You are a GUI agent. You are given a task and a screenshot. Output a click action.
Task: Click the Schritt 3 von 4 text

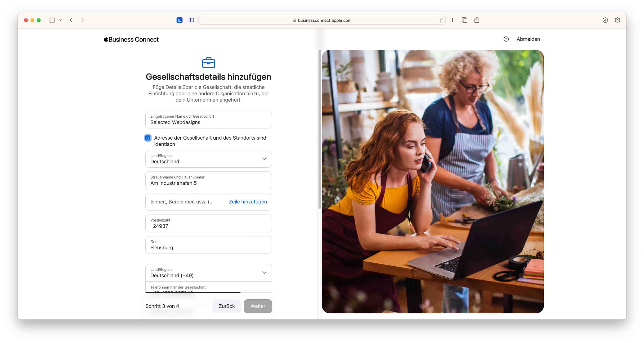162,306
